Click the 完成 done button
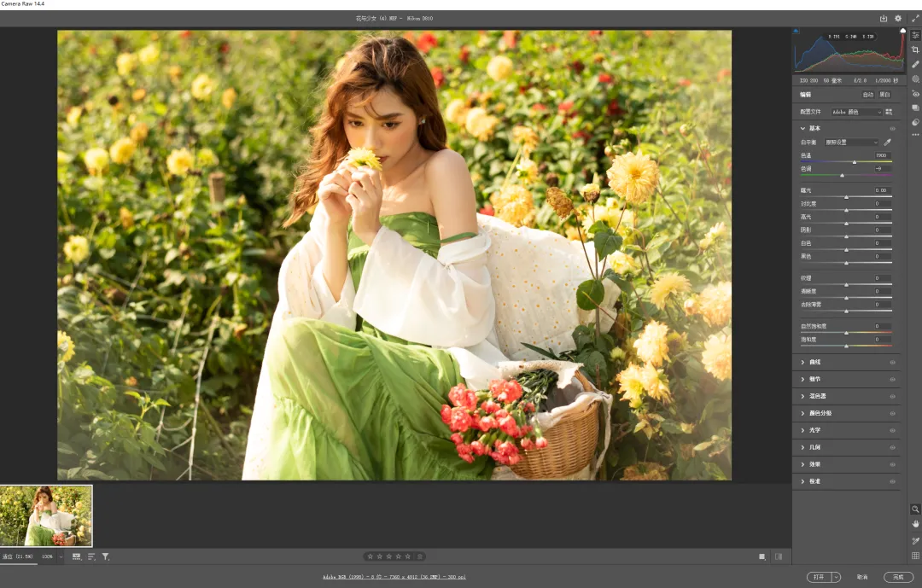Image resolution: width=922 pixels, height=588 pixels. pos(898,577)
